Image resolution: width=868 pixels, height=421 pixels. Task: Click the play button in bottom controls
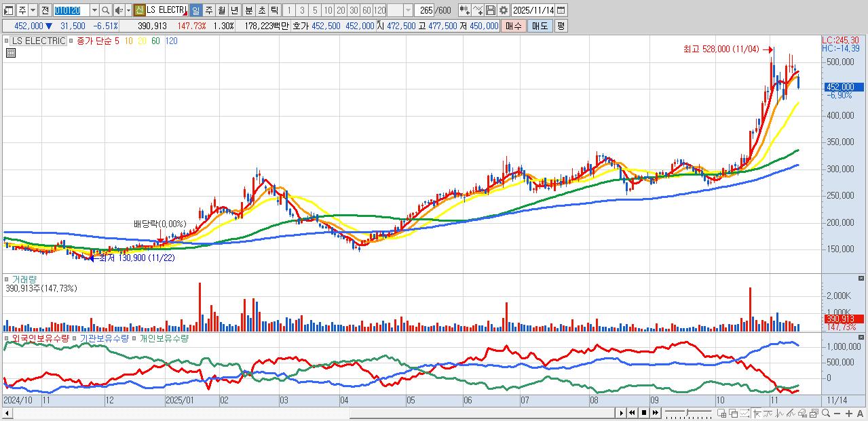[x=621, y=413]
